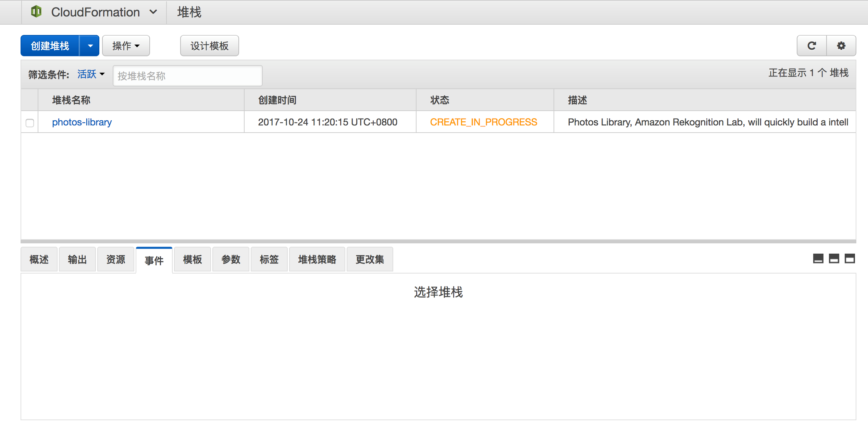Open the 堆栈策略 tab
The image size is (868, 425).
tap(317, 259)
